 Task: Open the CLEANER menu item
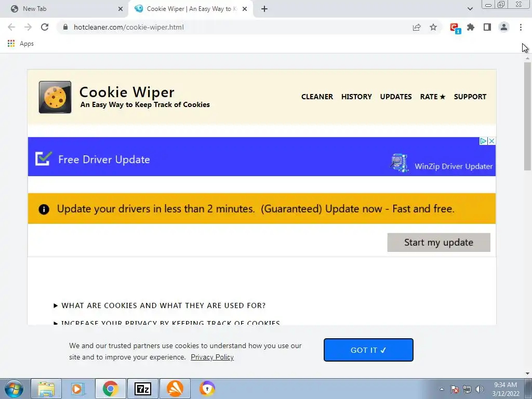[317, 97]
